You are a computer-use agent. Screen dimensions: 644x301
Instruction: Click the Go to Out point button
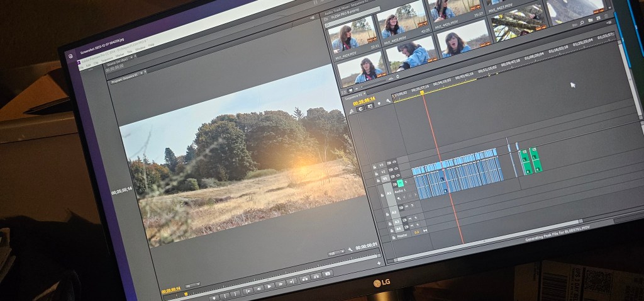coord(291,282)
